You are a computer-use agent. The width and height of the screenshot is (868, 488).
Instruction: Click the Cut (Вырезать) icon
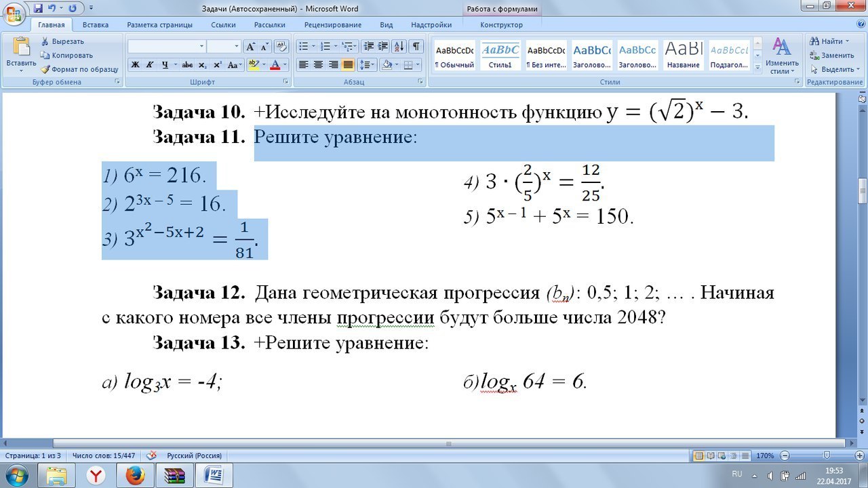46,41
